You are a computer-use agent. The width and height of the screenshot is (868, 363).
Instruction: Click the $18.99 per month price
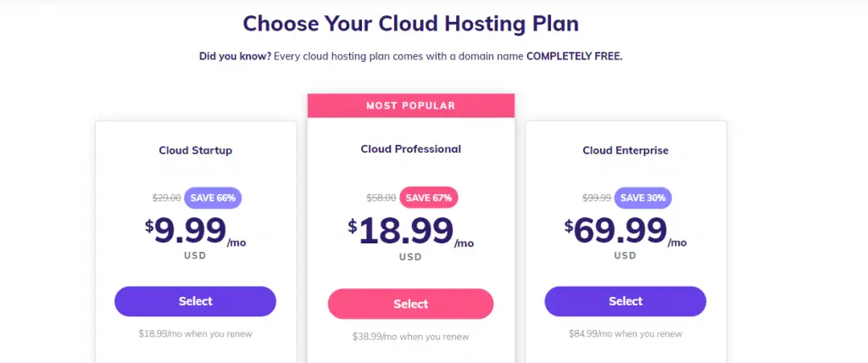(x=411, y=232)
